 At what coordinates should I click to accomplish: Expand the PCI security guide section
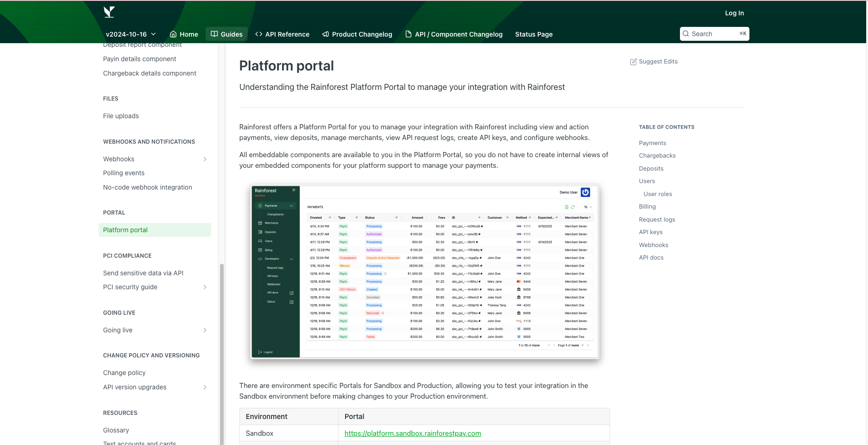tap(205, 287)
